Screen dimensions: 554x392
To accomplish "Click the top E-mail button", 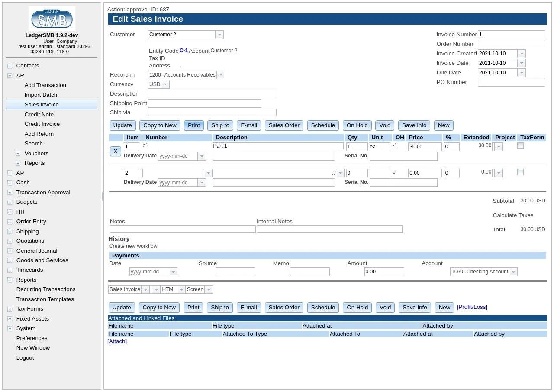I will [x=249, y=125].
